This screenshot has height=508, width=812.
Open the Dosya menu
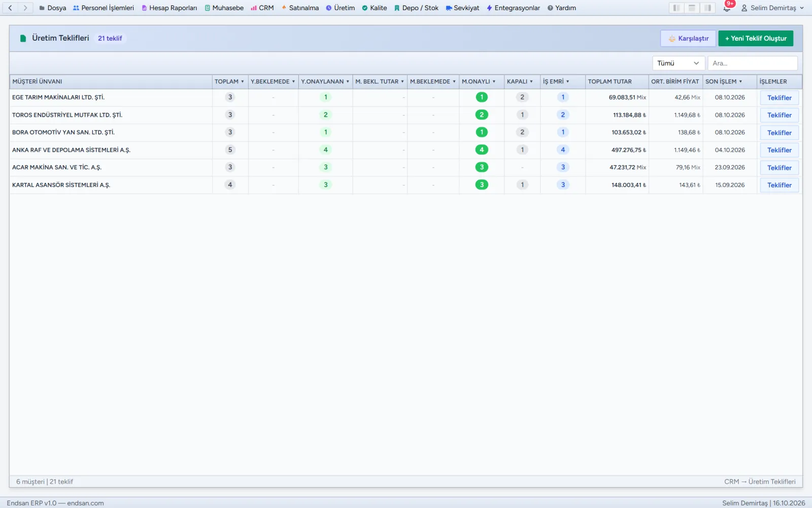pyautogui.click(x=53, y=8)
